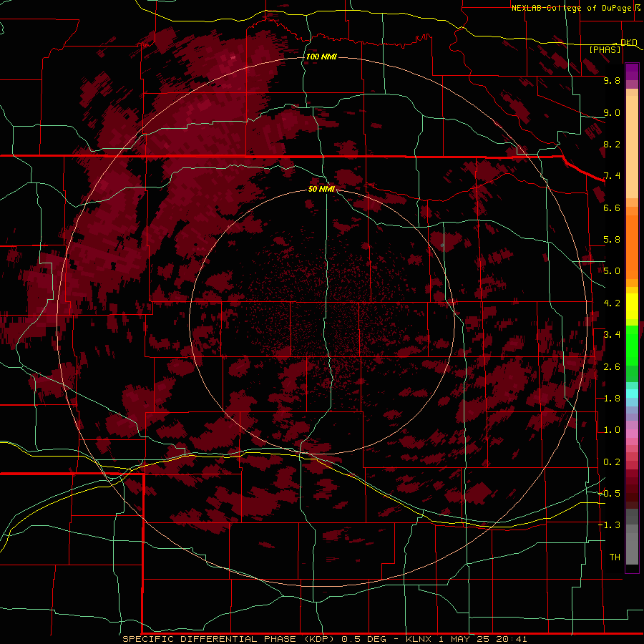Click the 6.6 color scale value
Image resolution: width=644 pixels, height=644 pixels.
(612, 208)
